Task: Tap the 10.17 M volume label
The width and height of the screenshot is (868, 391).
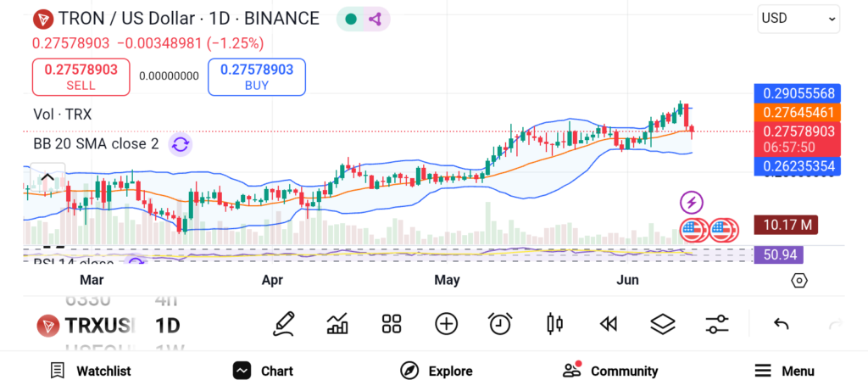Action: [x=786, y=225]
